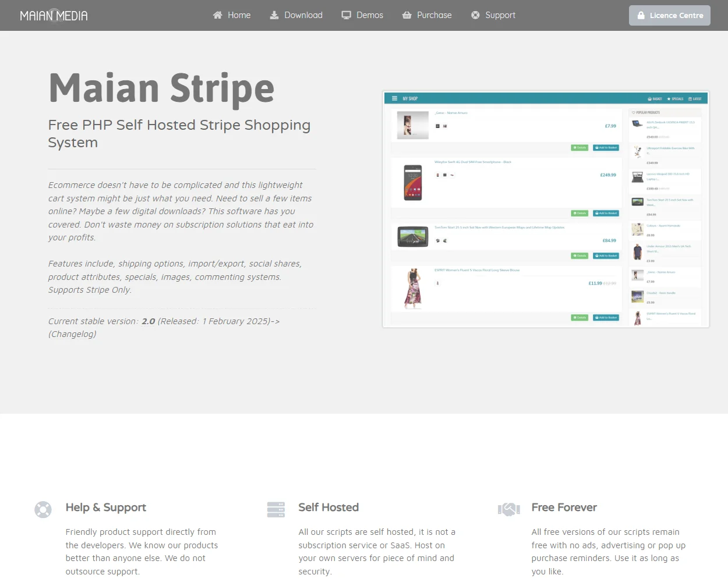Screen dimensions: 728x582
Task: Click the Home house icon
Action: [218, 15]
